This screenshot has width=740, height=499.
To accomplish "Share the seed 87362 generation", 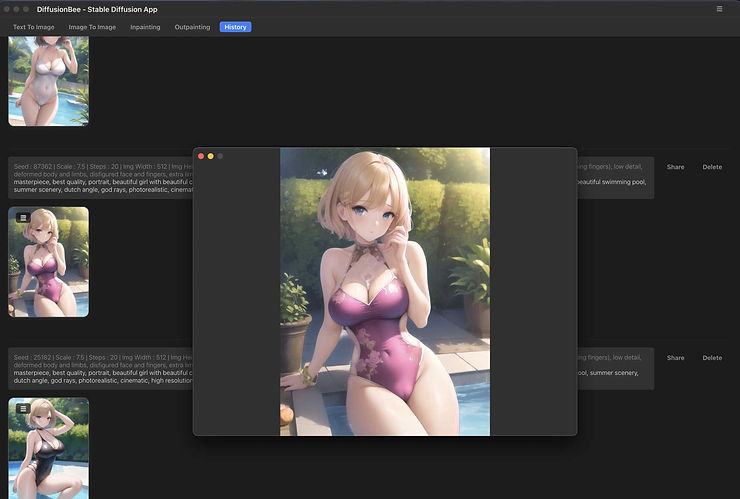I will (675, 167).
